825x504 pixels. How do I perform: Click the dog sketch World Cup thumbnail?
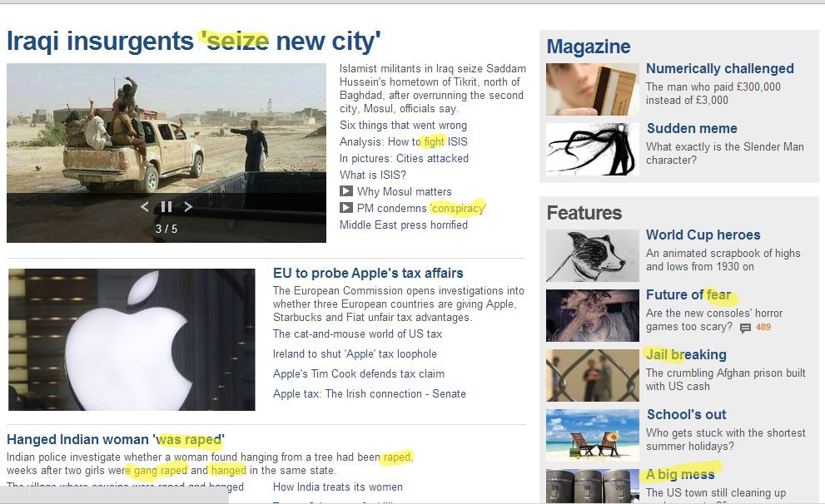[x=593, y=256]
